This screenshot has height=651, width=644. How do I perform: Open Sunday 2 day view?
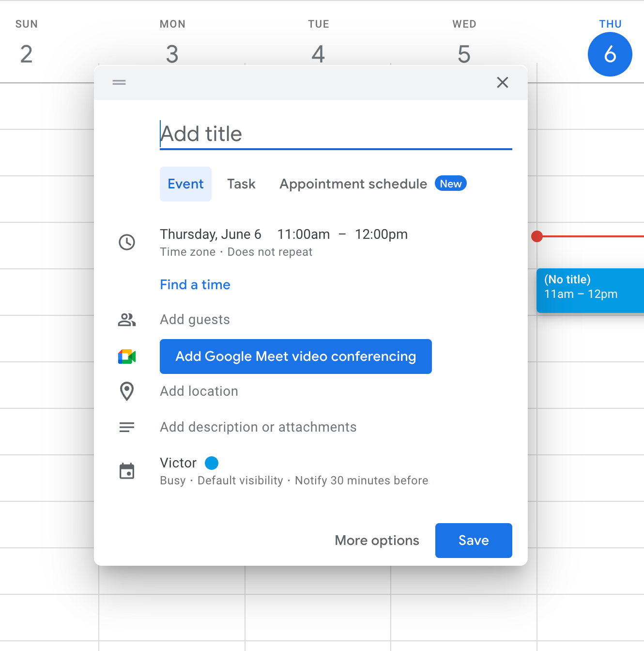pos(27,54)
